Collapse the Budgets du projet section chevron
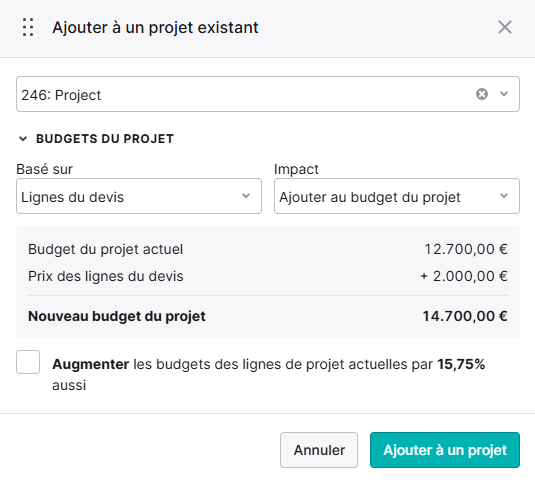Screen dimensions: 535x485 [x=23, y=139]
